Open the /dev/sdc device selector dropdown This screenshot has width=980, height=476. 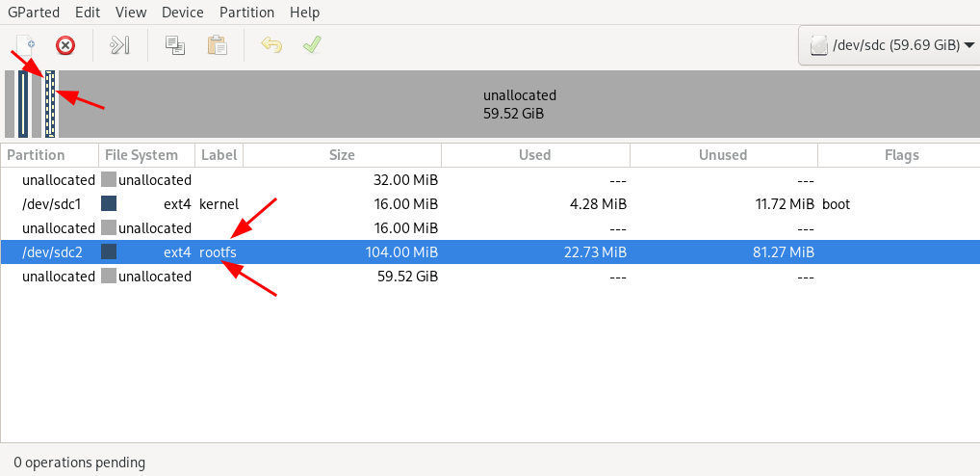point(889,45)
